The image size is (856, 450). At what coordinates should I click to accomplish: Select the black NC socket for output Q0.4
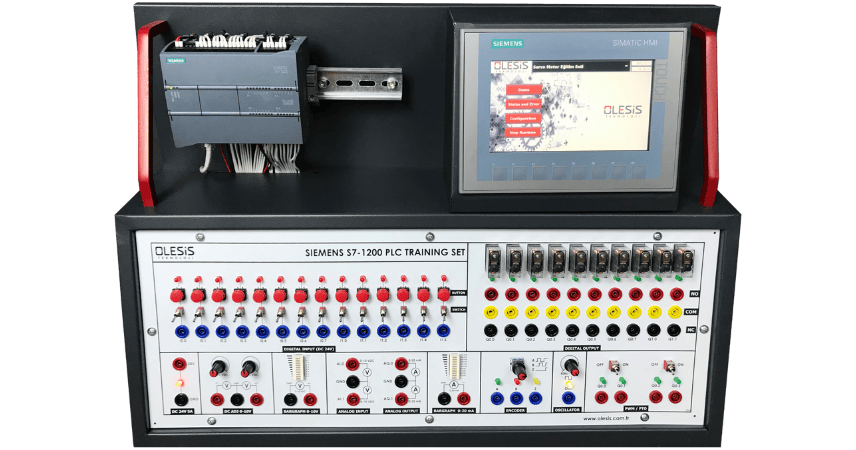572,330
